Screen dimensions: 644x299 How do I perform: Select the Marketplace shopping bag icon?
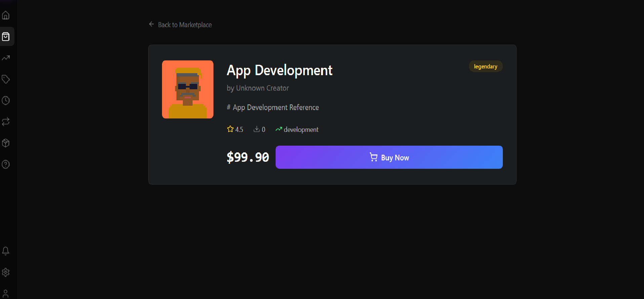[x=6, y=37]
